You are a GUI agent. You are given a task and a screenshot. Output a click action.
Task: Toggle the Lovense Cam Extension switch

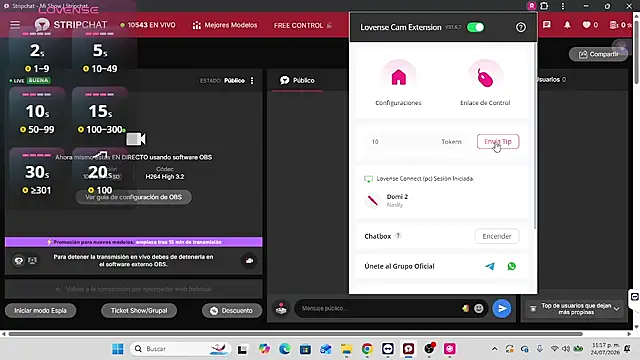pyautogui.click(x=475, y=27)
